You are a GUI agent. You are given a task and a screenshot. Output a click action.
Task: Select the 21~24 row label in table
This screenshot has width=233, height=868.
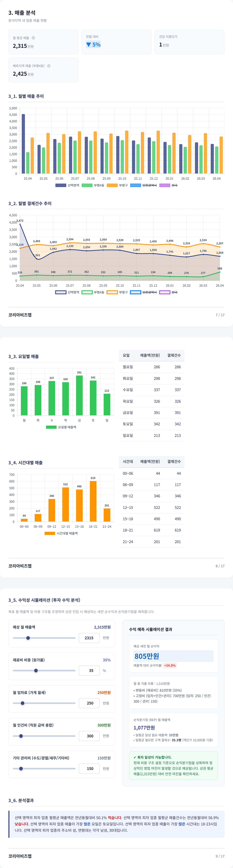click(128, 542)
